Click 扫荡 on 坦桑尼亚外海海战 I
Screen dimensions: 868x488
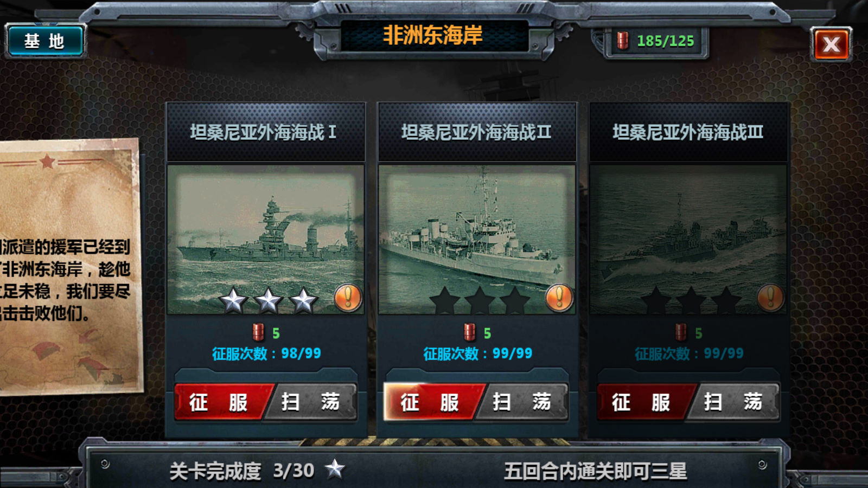click(311, 402)
